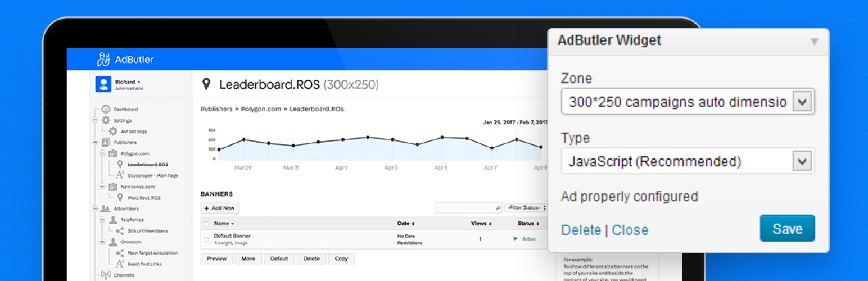This screenshot has width=868, height=281.
Task: Select Skyscraper - Main Page zone
Action: click(x=153, y=176)
